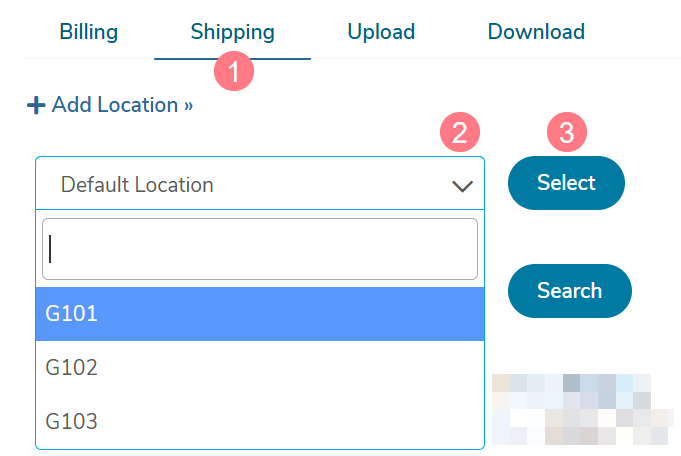
Task: Pick the G102 option
Action: click(260, 367)
